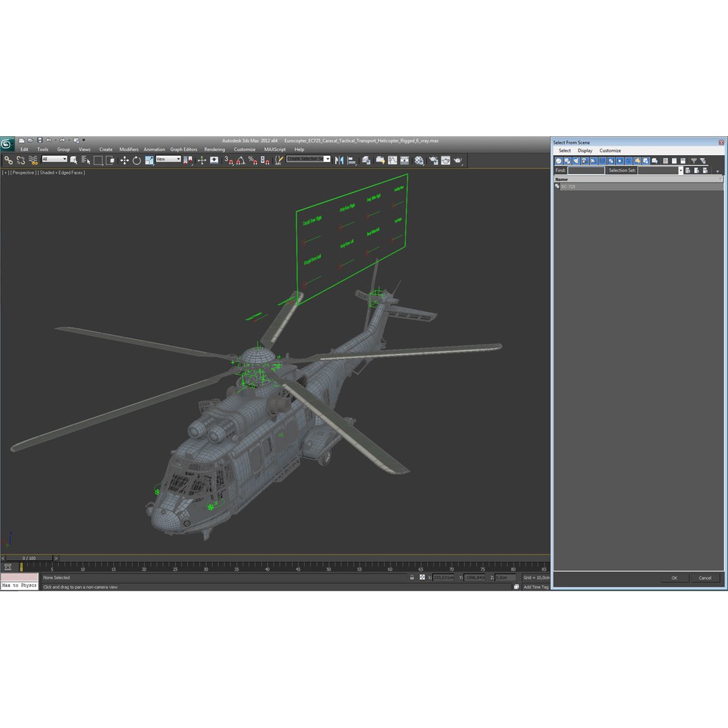The height and width of the screenshot is (728, 728).
Task: Choose the Rectangular Selection Region tool
Action: (98, 160)
